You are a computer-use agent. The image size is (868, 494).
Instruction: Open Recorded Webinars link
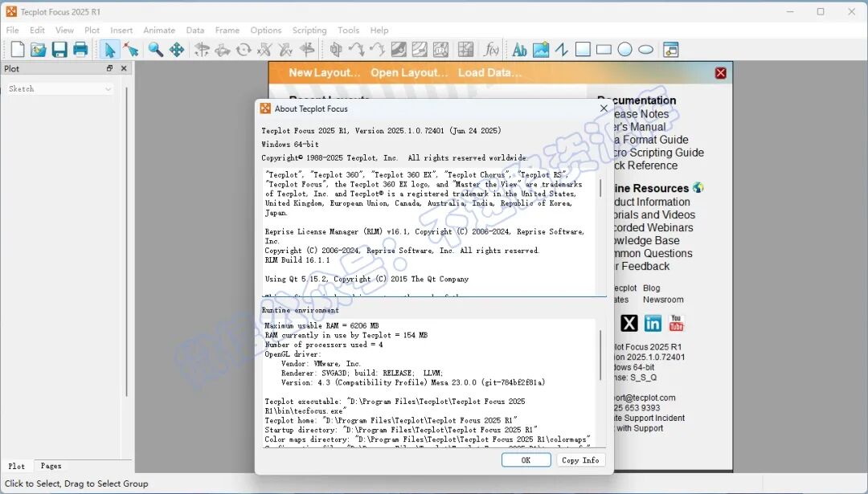[653, 227]
